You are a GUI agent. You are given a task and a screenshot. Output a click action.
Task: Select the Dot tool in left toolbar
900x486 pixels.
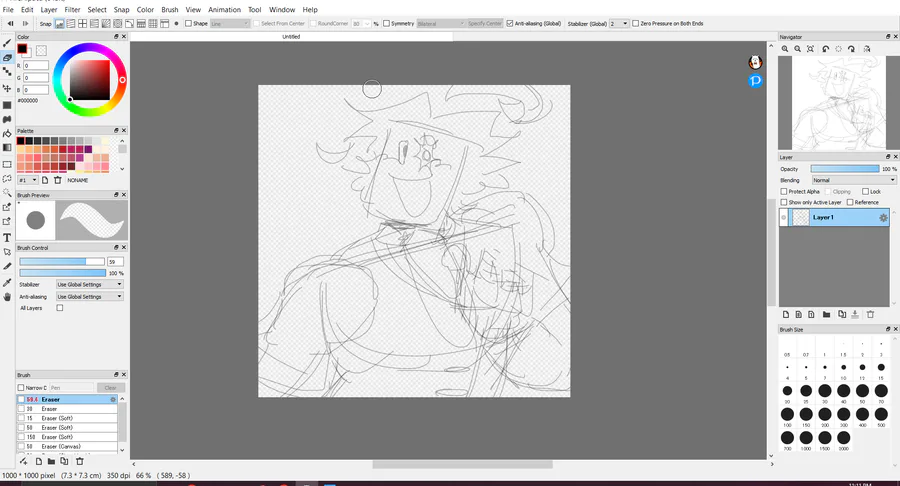pos(7,72)
